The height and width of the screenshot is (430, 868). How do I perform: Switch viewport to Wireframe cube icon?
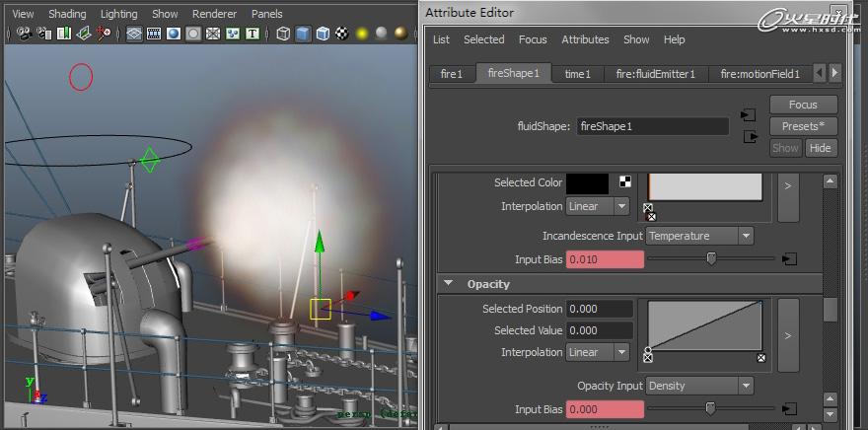(283, 35)
